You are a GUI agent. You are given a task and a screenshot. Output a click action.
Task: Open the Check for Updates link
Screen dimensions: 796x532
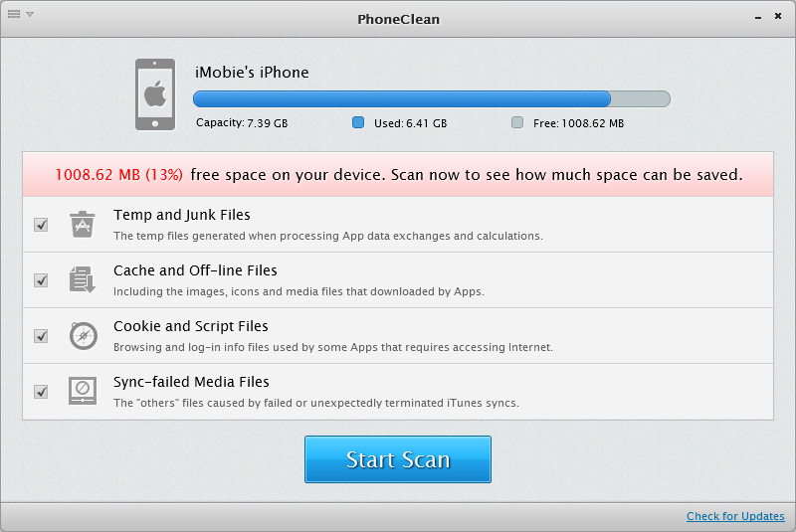[735, 516]
